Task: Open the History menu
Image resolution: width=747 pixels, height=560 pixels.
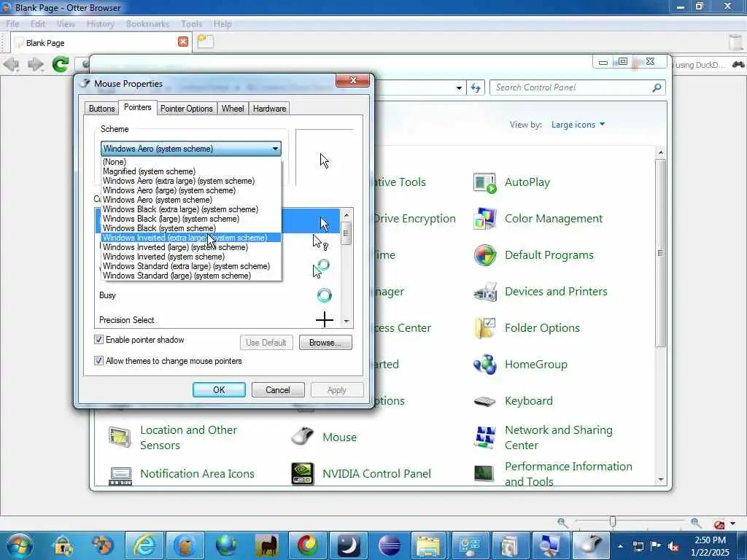Action: (x=100, y=24)
